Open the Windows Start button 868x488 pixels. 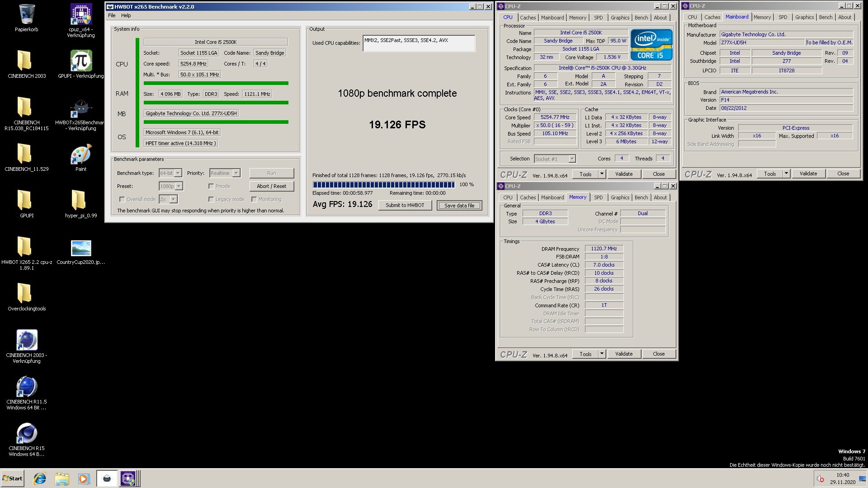pos(13,479)
